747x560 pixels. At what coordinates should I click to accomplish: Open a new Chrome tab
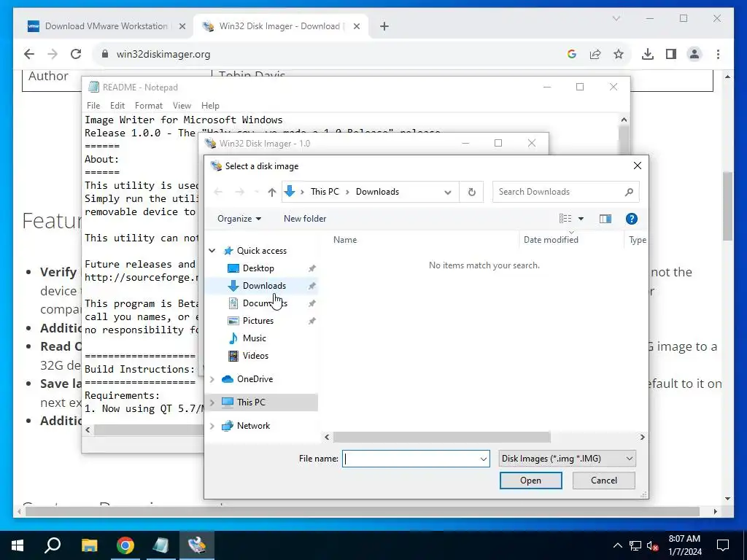point(384,27)
